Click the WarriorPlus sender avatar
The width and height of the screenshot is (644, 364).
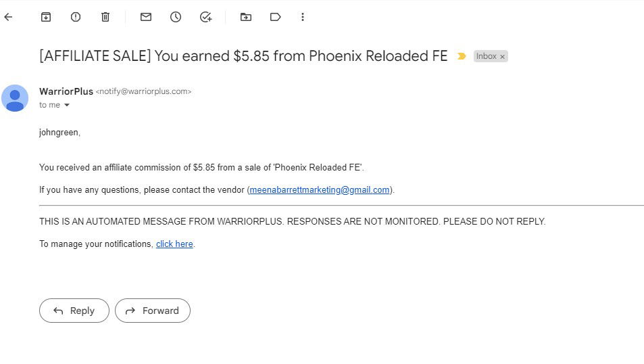pos(15,98)
